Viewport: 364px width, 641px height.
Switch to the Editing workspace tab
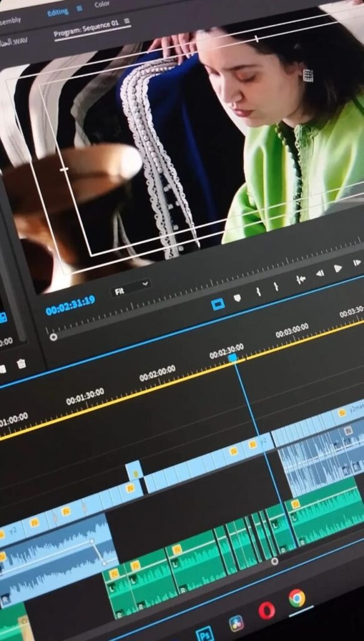click(x=58, y=13)
